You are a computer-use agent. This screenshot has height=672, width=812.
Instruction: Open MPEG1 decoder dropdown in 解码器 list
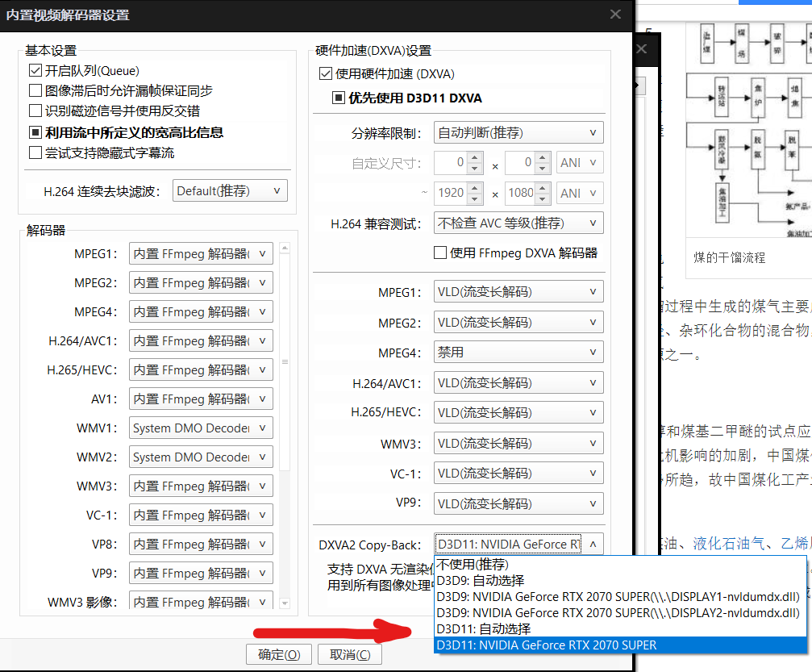[x=201, y=253]
